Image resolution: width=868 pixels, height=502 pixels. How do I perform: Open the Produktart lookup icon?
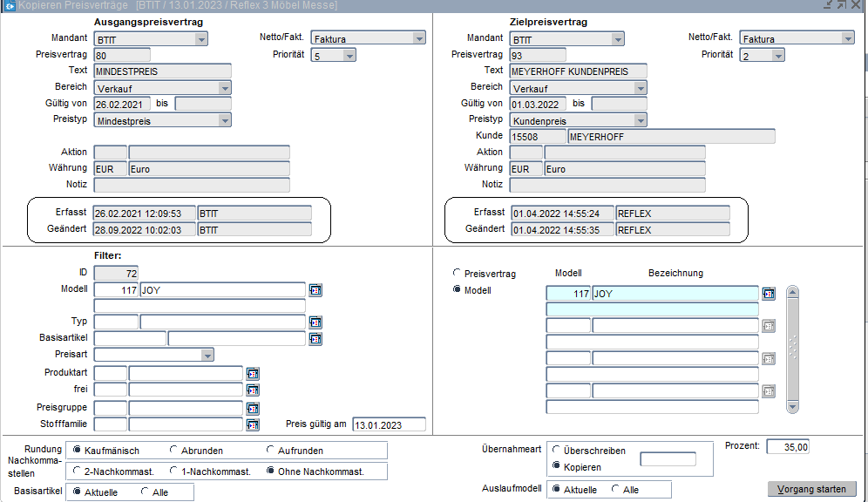[253, 373]
